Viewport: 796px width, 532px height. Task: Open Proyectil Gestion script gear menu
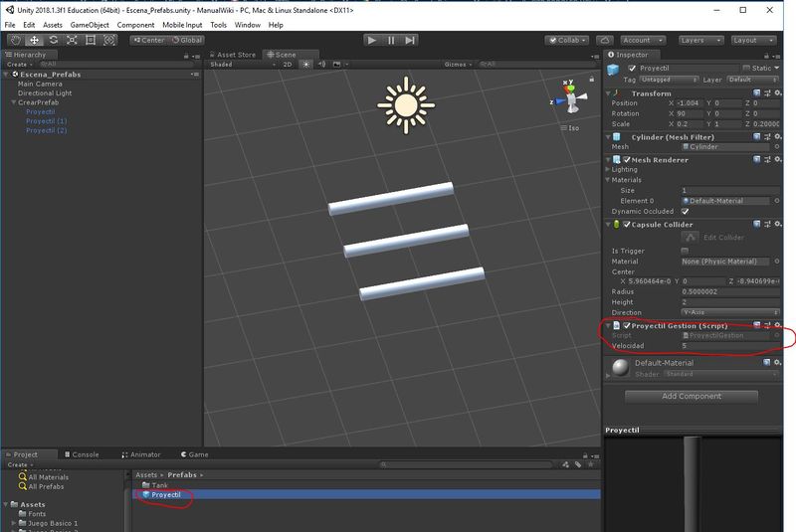(777, 325)
